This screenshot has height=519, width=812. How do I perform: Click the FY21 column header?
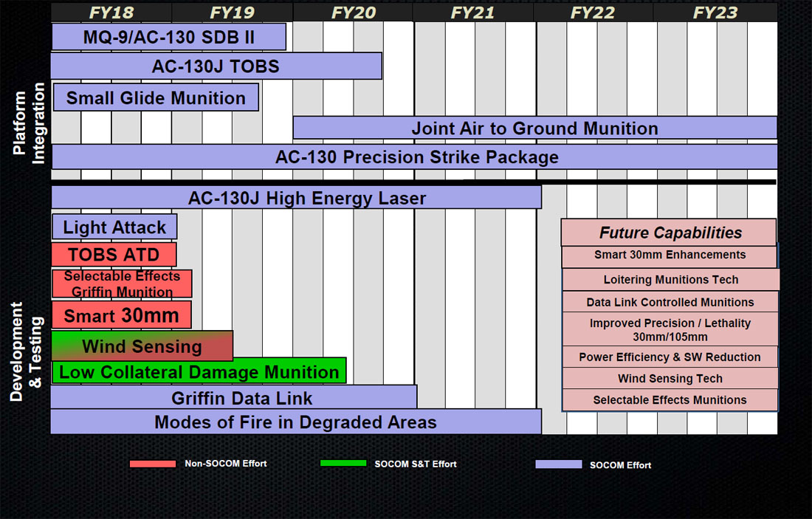pos(472,13)
